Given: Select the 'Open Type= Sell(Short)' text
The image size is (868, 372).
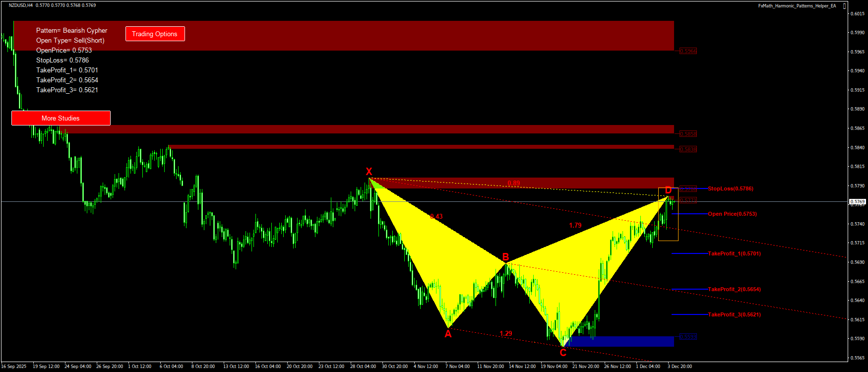Looking at the screenshot, I should (x=70, y=40).
